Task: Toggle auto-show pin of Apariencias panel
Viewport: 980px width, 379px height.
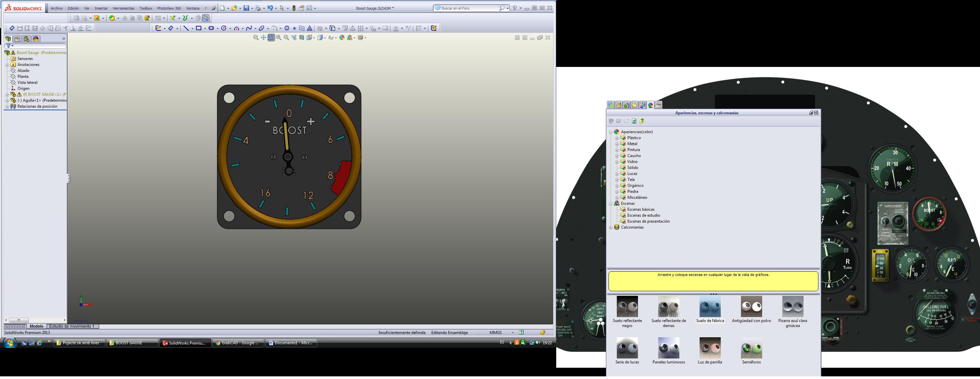Action: pos(811,113)
